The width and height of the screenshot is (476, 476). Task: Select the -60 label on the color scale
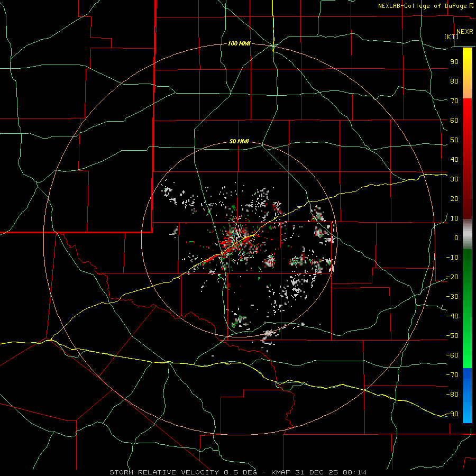click(x=453, y=355)
